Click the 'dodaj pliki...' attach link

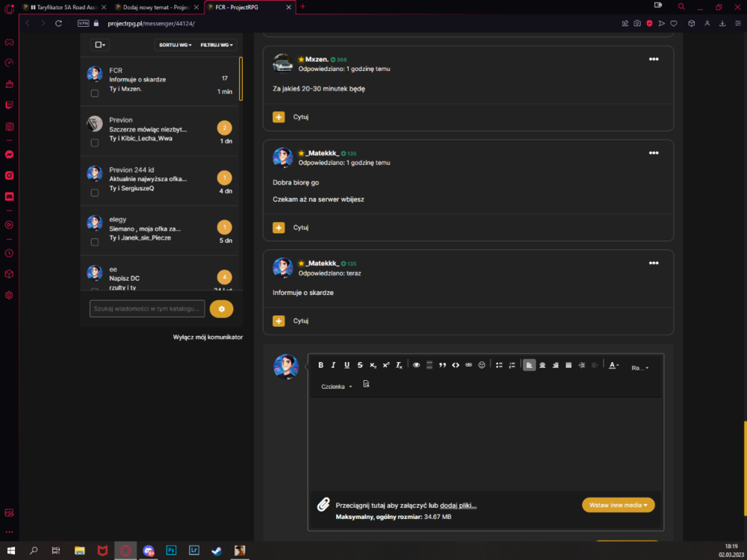(x=459, y=505)
